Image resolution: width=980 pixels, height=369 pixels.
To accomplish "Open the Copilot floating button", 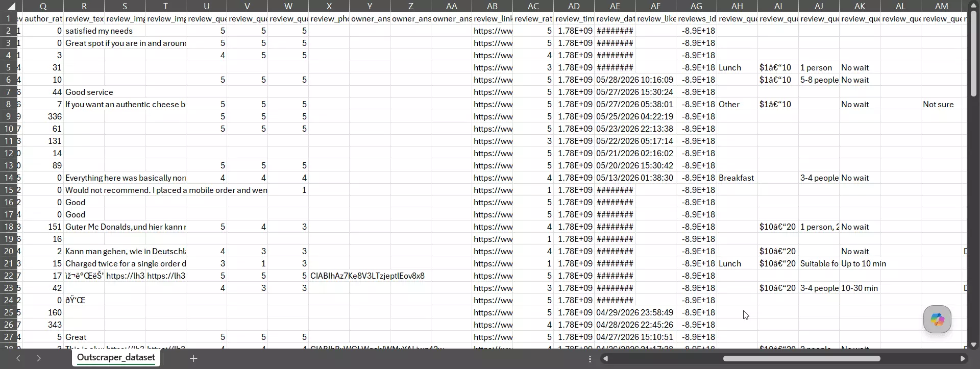I will point(937,319).
